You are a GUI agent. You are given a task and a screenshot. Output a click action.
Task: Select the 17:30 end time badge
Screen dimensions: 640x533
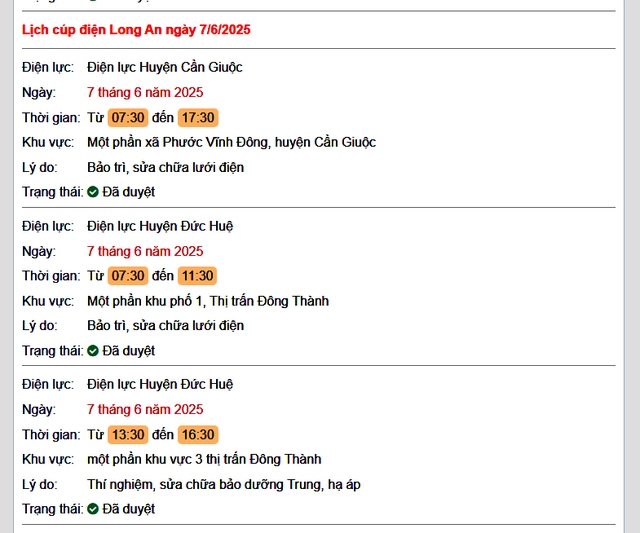(198, 118)
